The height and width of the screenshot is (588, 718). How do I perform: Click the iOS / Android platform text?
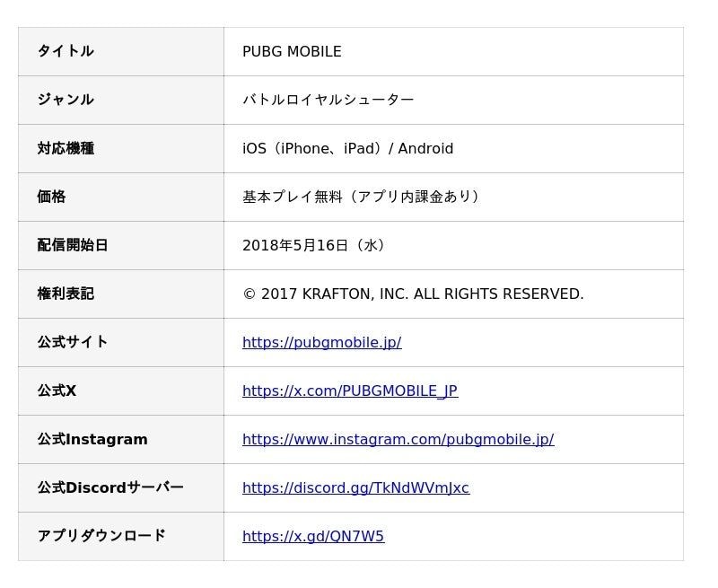pos(347,149)
